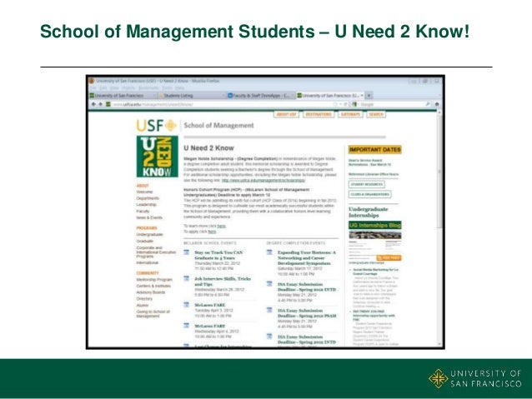
Task: Click calendar icon beside Job Interview Skills event
Action: point(186,278)
